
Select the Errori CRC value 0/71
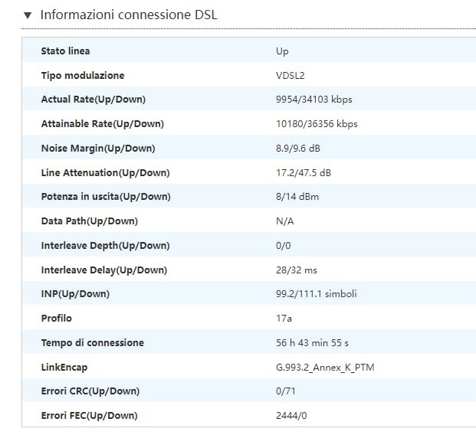[x=285, y=391]
